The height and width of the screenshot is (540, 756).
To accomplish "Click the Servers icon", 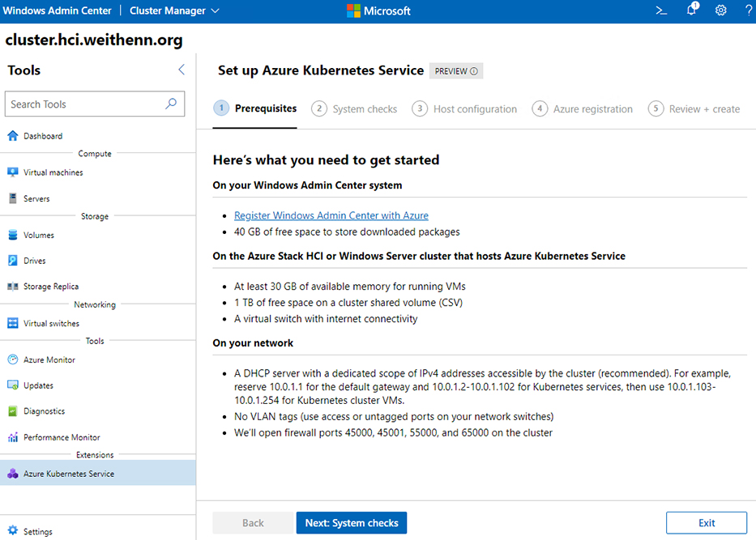I will coord(13,198).
